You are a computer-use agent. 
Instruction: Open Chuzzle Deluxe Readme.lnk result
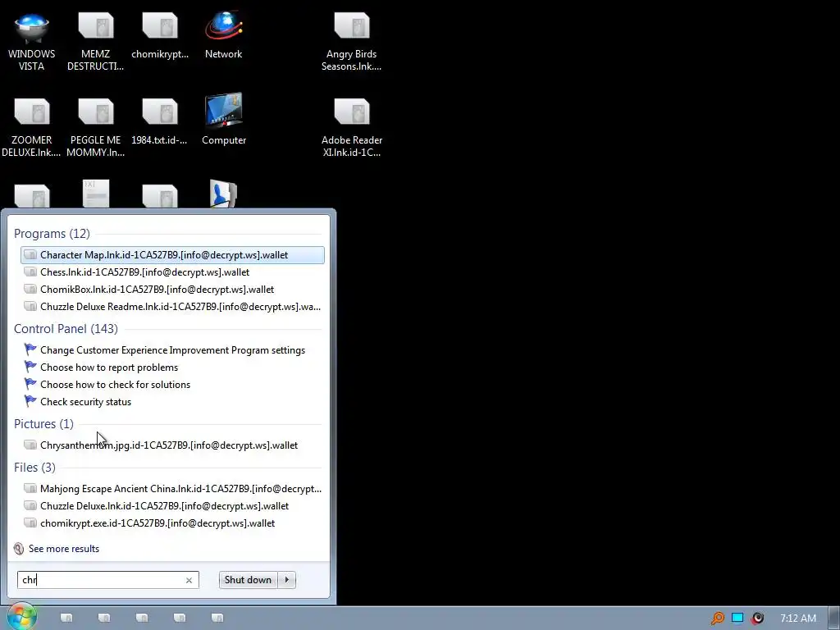172,307
